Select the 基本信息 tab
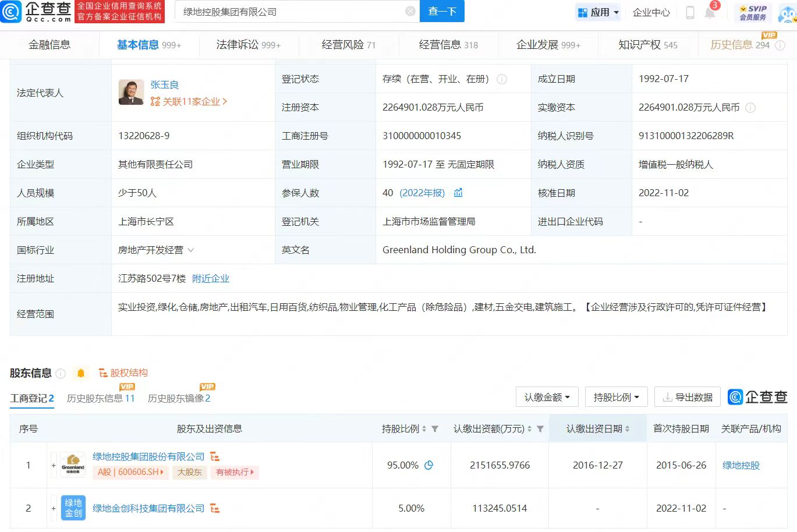Image resolution: width=797 pixels, height=532 pixels. (149, 45)
